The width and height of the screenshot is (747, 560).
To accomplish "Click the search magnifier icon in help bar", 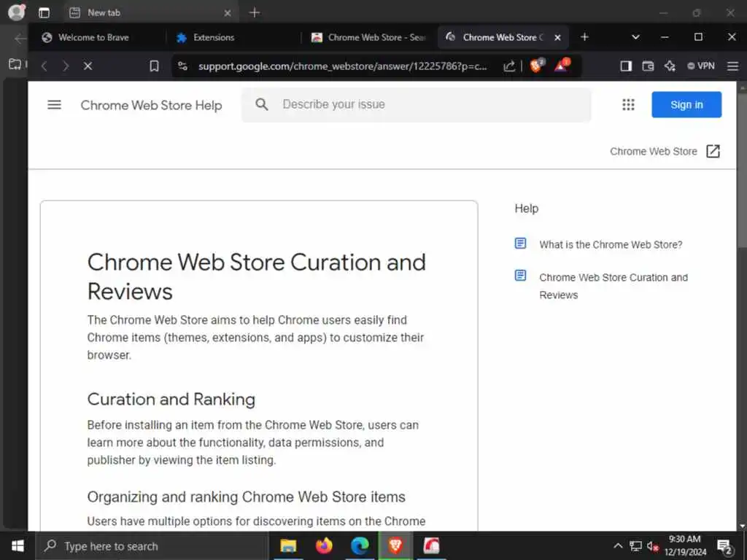I will coord(262,104).
